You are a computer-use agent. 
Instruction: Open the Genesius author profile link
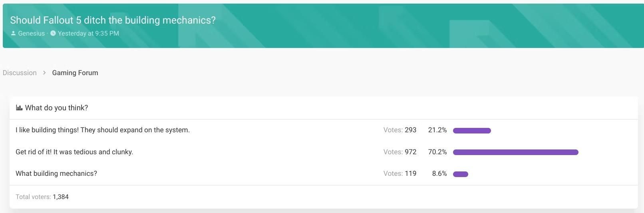[x=31, y=33]
